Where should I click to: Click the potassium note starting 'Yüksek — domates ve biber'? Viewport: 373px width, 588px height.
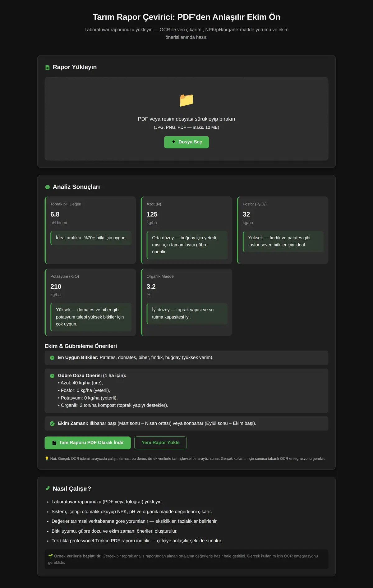click(x=91, y=317)
